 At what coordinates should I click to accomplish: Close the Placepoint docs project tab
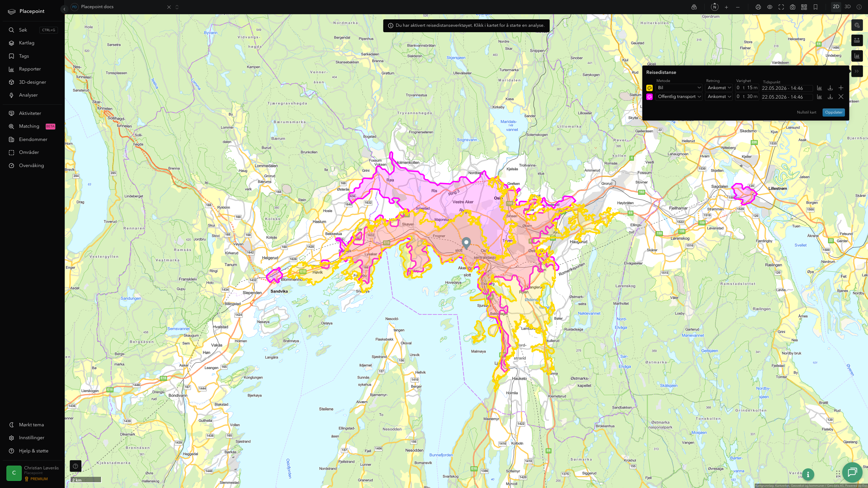point(169,7)
